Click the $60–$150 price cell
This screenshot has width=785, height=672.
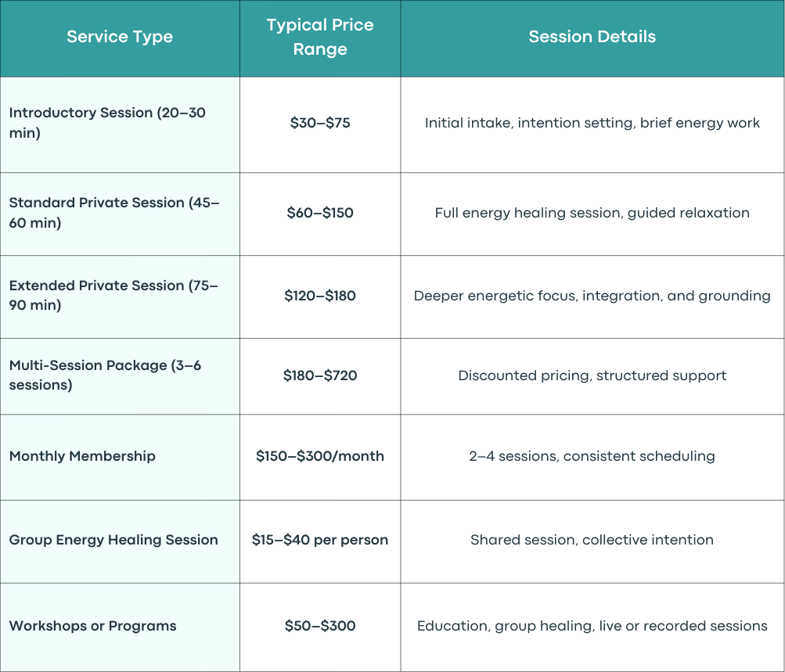tap(320, 213)
